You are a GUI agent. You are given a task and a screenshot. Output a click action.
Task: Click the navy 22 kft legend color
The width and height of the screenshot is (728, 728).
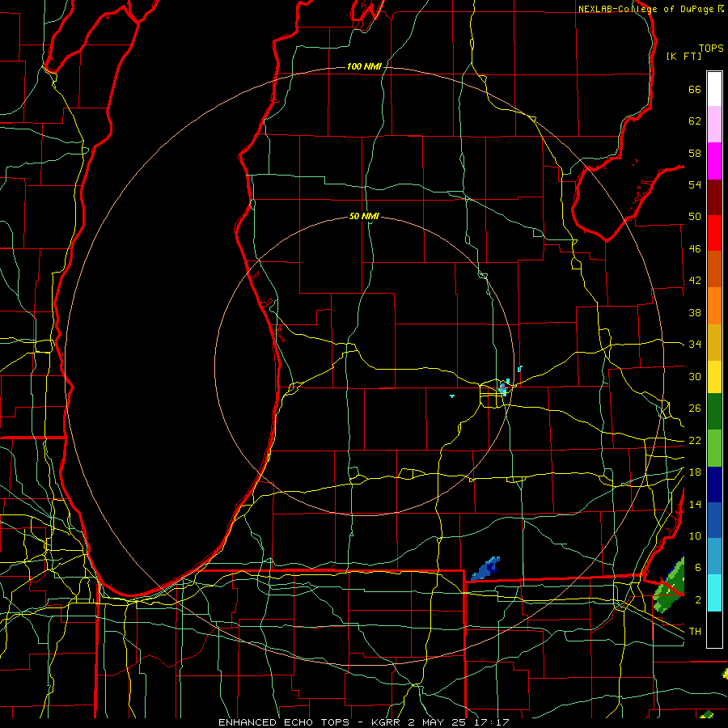point(714,485)
